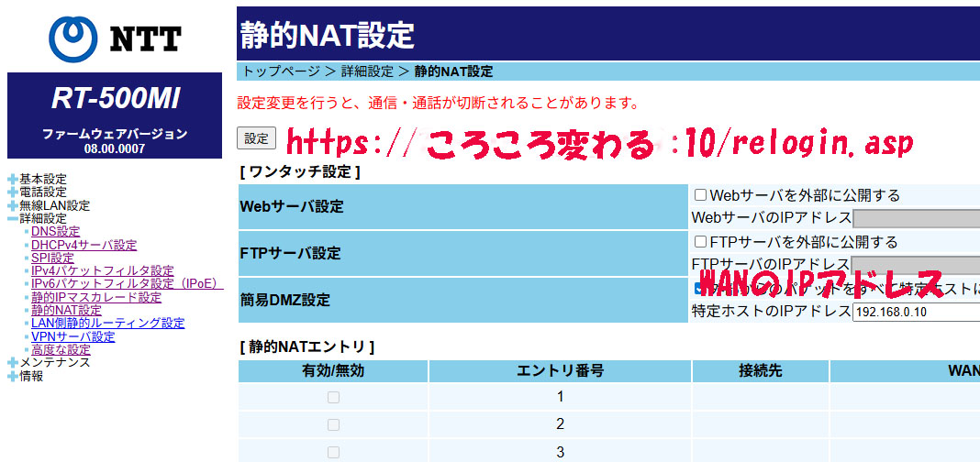Viewport: 980px width, 462px height.
Task: Select LAN側静的ルーティング設定 in sidebar
Action: click(x=107, y=324)
